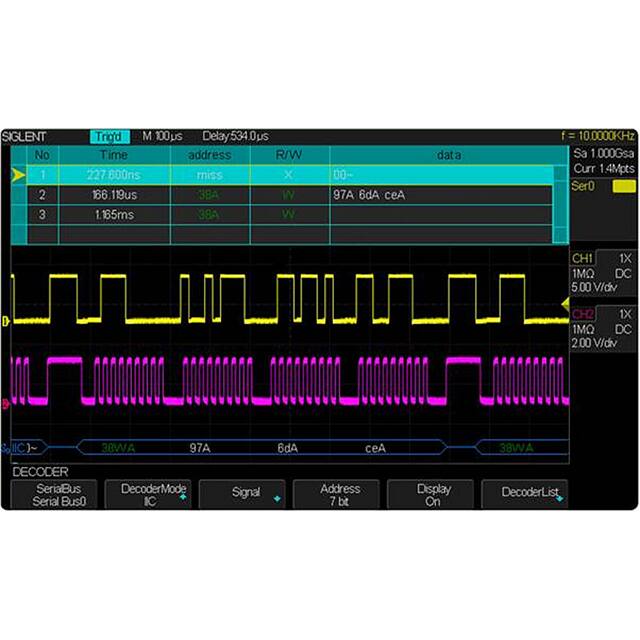Select the CH2 channel label

click(x=582, y=314)
